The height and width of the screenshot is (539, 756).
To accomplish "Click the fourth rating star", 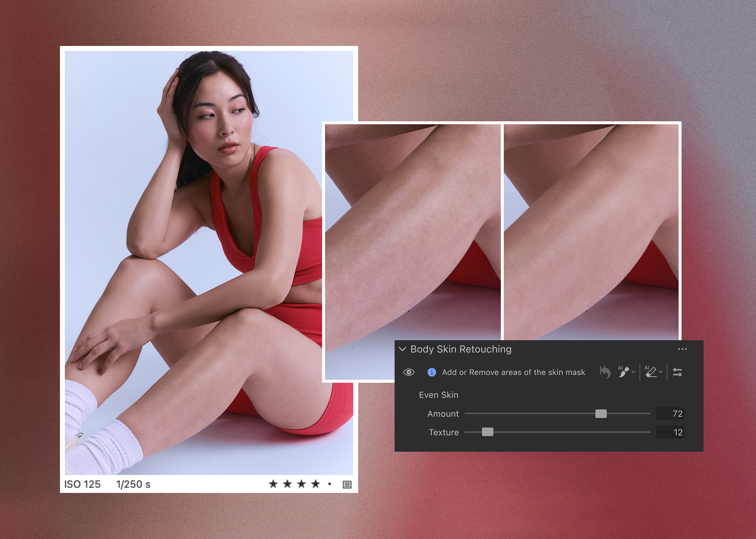I will 316,484.
